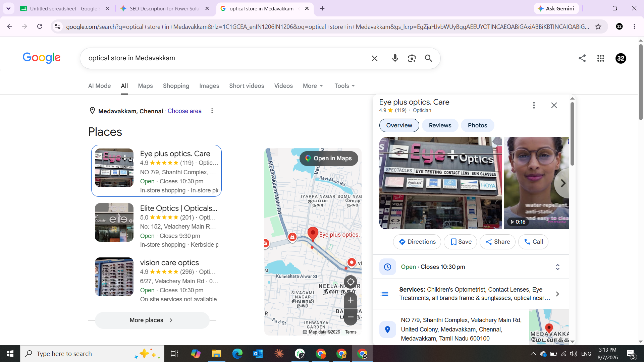Image resolution: width=644 pixels, height=362 pixels.
Task: Click the share icon near Google apps
Action: click(x=582, y=58)
